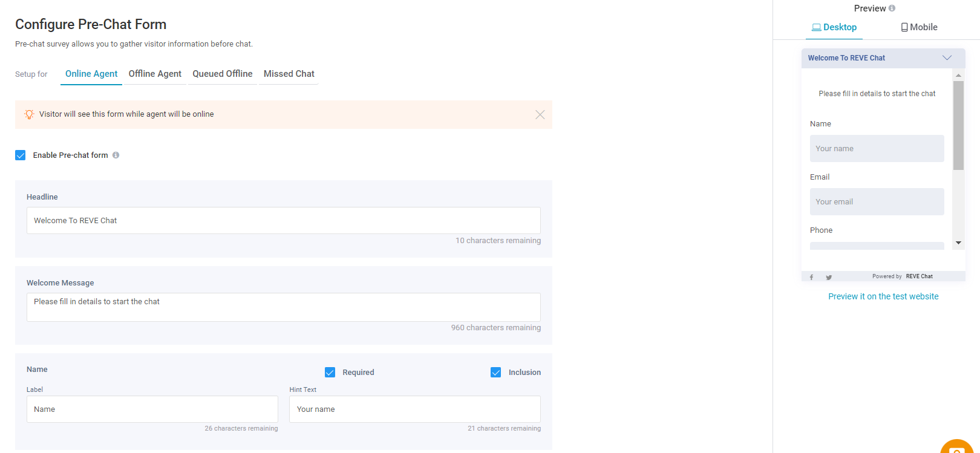Click the info icon beside Enable Pre-chat form

coord(116,155)
